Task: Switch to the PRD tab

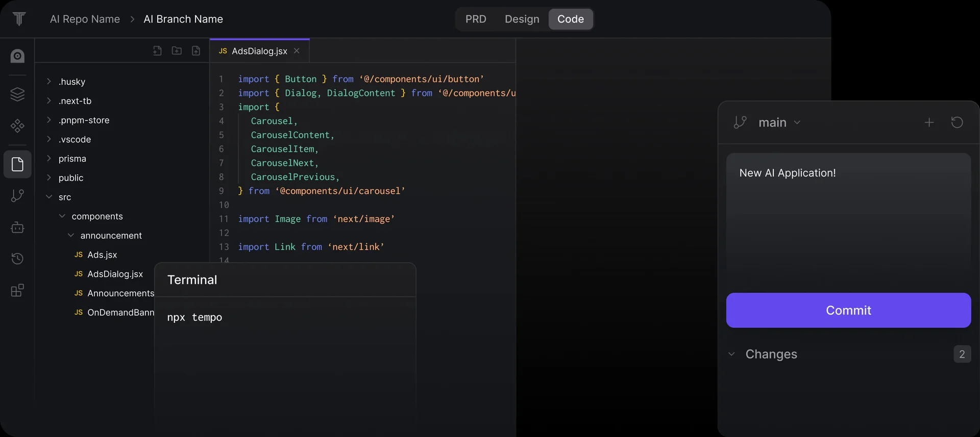Action: (x=476, y=19)
